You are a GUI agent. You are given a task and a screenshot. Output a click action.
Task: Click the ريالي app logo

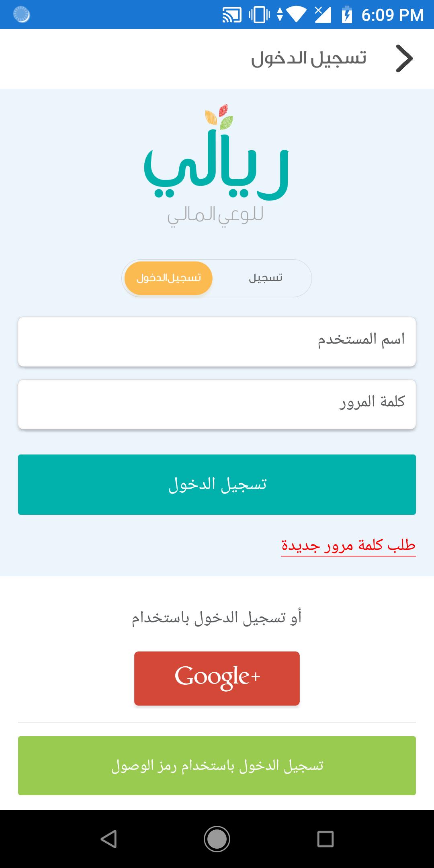coord(217,169)
